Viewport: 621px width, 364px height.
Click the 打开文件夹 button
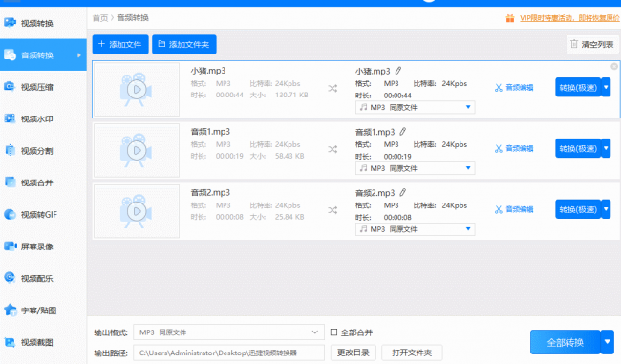pos(412,353)
